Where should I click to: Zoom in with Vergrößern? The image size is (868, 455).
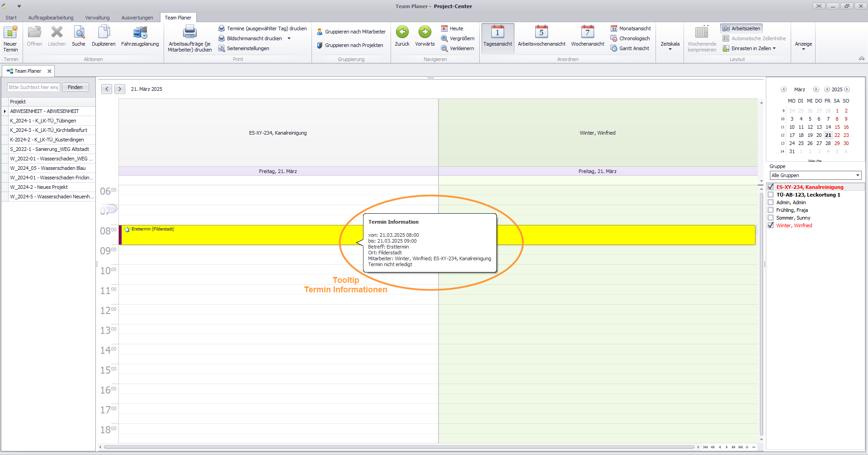coord(458,38)
